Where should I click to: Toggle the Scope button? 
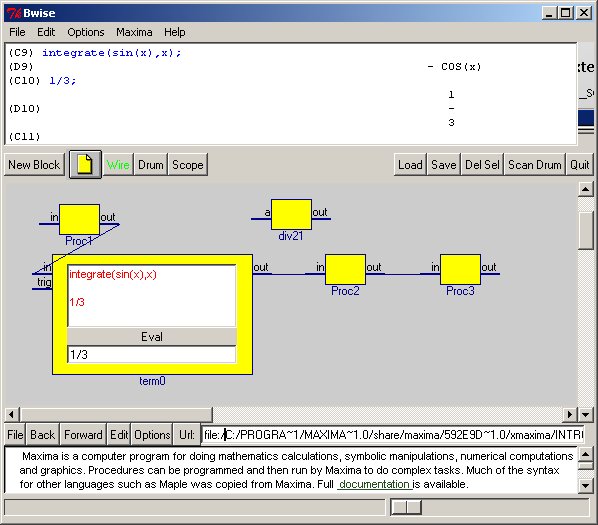coord(188,165)
